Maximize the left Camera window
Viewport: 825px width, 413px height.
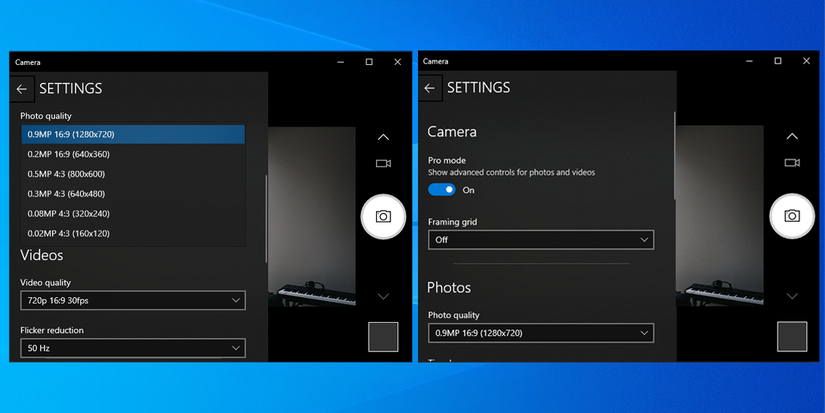click(369, 62)
